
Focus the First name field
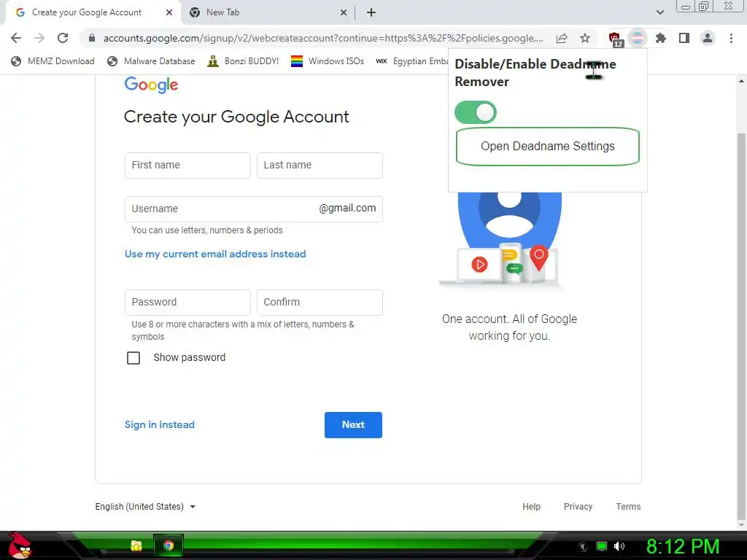pyautogui.click(x=187, y=166)
